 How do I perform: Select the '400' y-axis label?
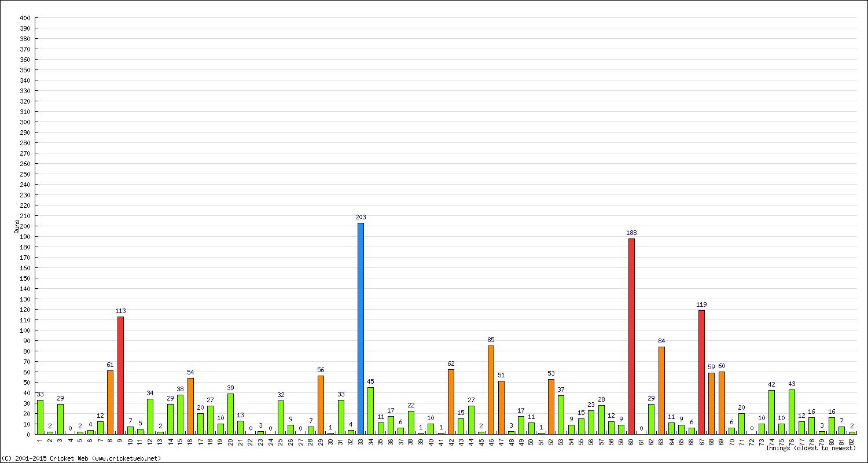click(x=24, y=18)
